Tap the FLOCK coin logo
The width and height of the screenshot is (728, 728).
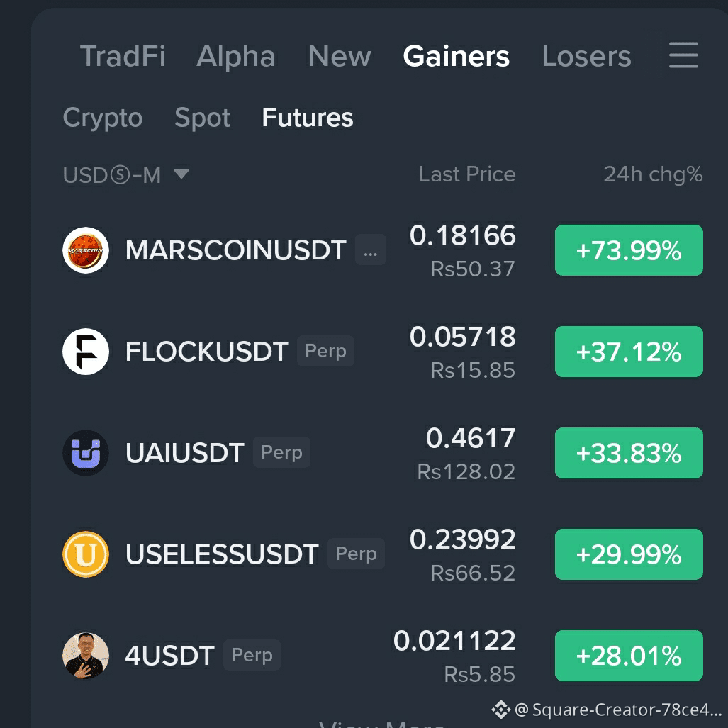(86, 352)
